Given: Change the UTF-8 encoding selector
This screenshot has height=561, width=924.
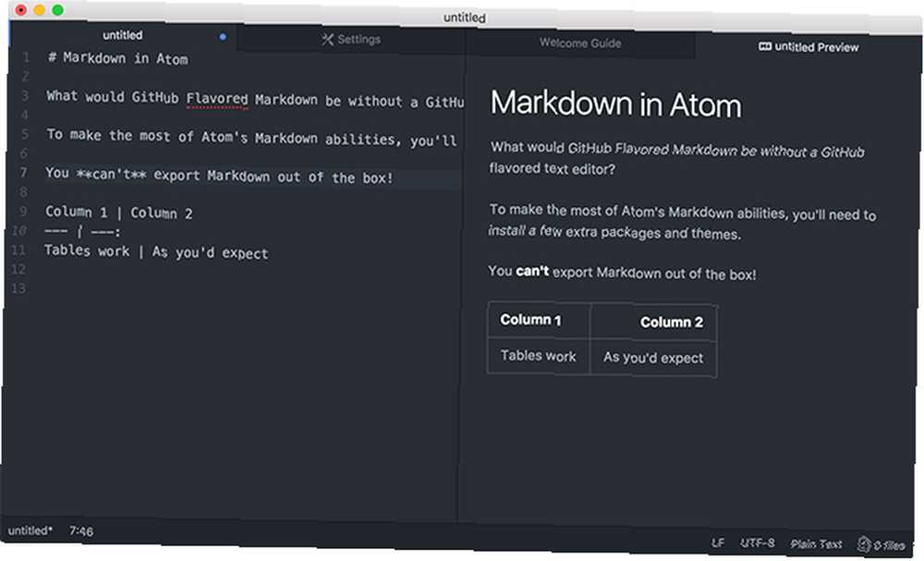Looking at the screenshot, I should point(758,543).
